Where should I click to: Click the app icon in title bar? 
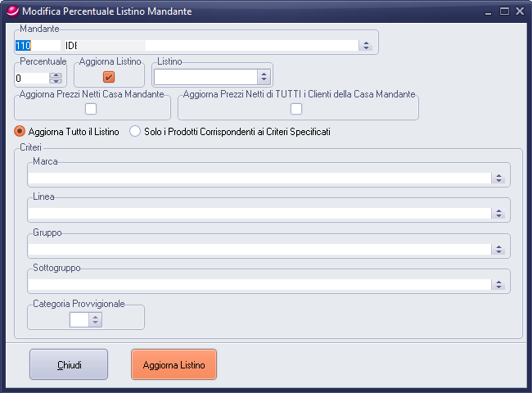[11, 11]
